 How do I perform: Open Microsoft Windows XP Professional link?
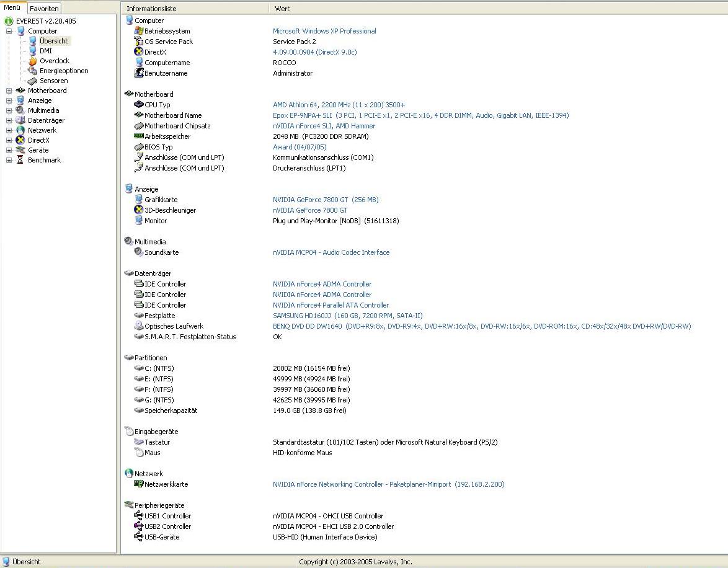click(324, 31)
